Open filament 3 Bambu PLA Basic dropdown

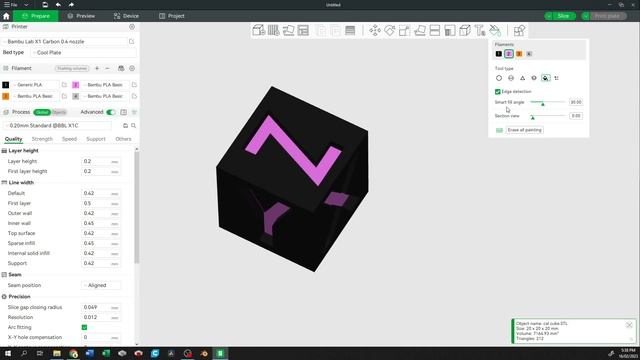(x=36, y=96)
